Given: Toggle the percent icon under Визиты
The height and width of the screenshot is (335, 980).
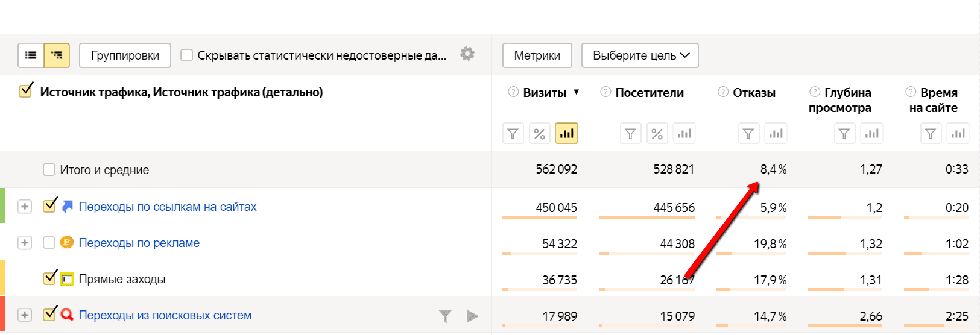Looking at the screenshot, I should coord(540,133).
